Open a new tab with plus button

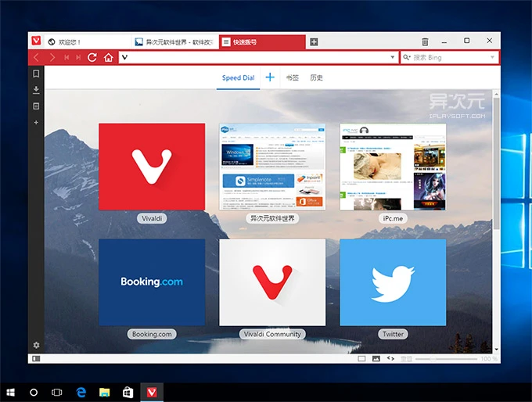point(314,41)
